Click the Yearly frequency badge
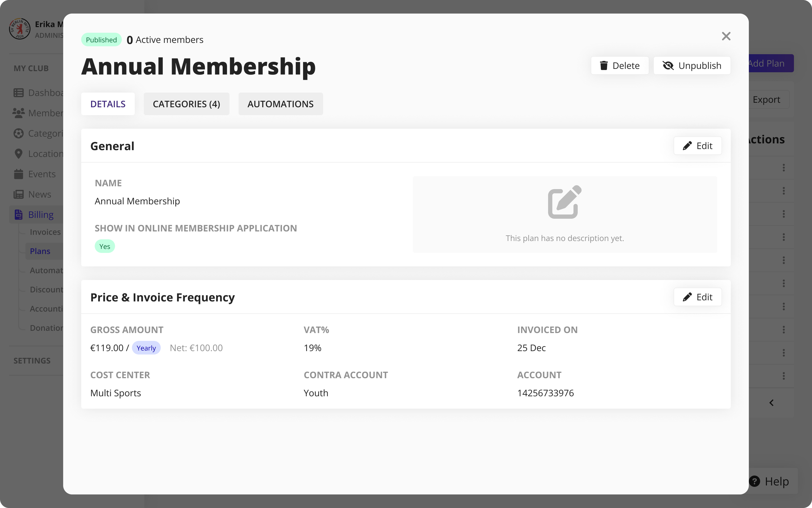Screen dimensions: 812x508 pyautogui.click(x=146, y=348)
